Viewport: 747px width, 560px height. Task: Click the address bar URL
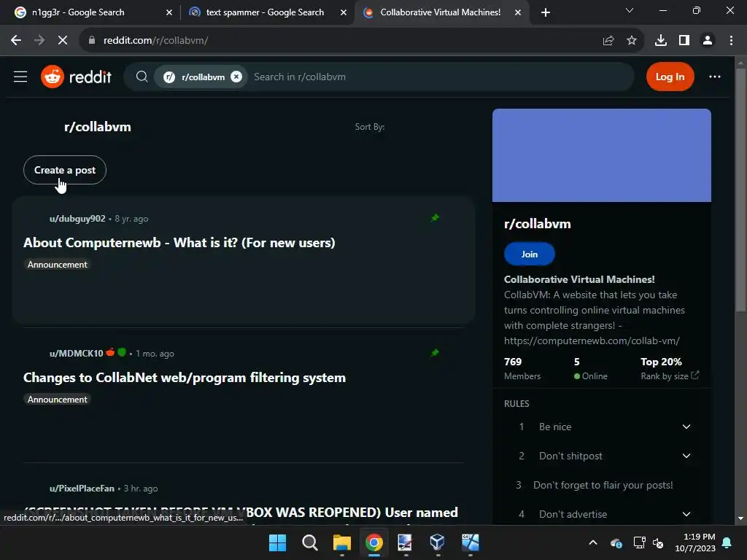pyautogui.click(x=156, y=41)
